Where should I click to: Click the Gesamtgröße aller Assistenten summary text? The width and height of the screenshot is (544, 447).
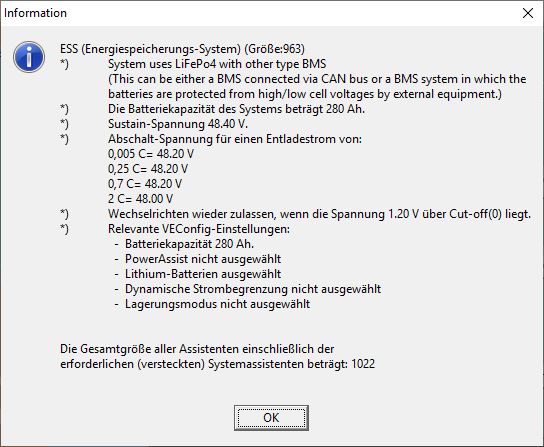coord(217,356)
